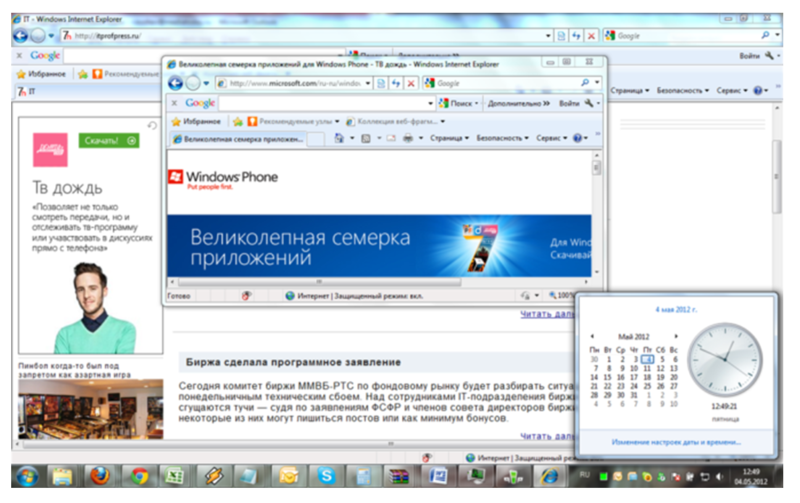Click Изменение настроек даты и времени link
The width and height of the screenshot is (800, 503).
[676, 442]
